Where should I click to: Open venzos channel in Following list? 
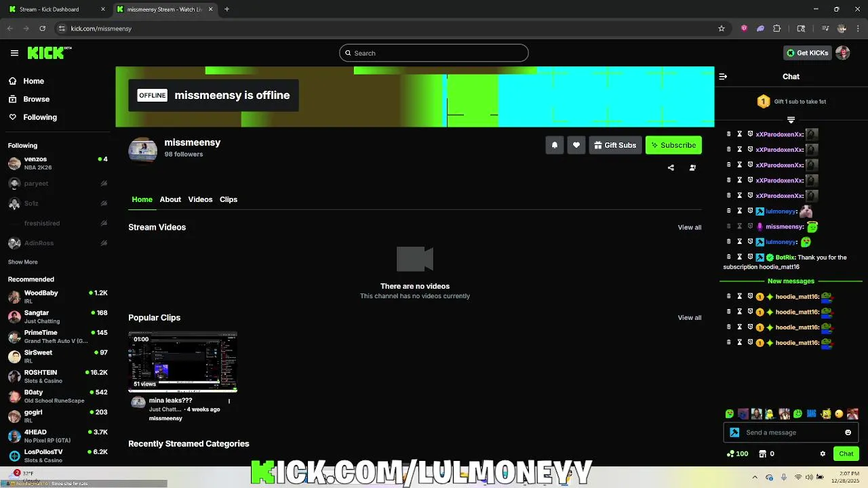coord(58,163)
